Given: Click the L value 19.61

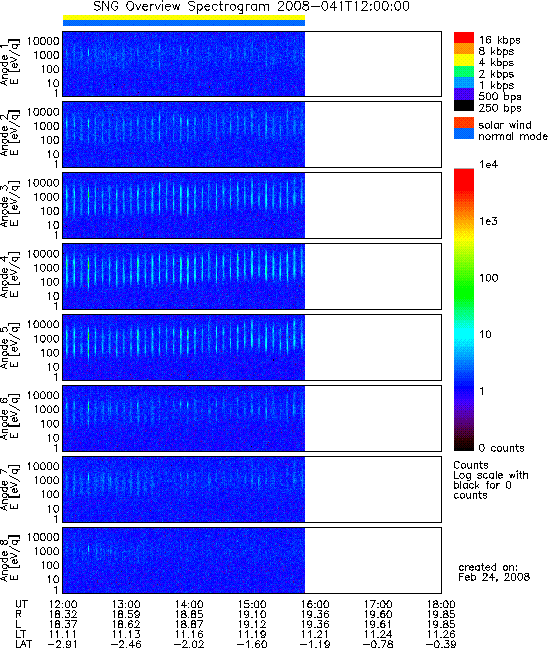Looking at the screenshot, I should [x=378, y=624].
